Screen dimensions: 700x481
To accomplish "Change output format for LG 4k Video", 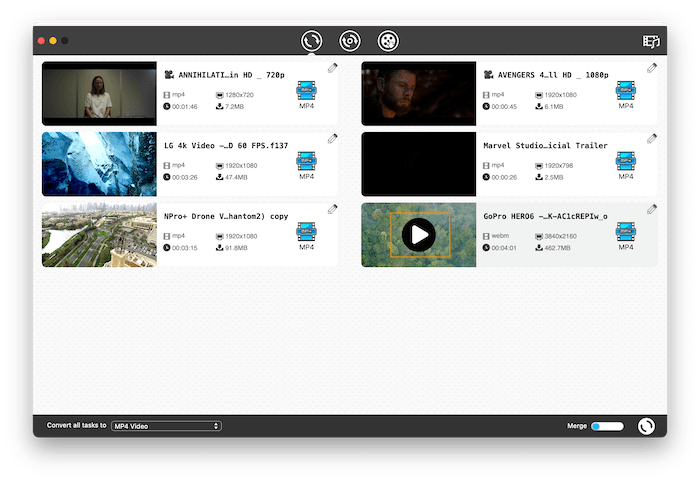I will point(307,166).
